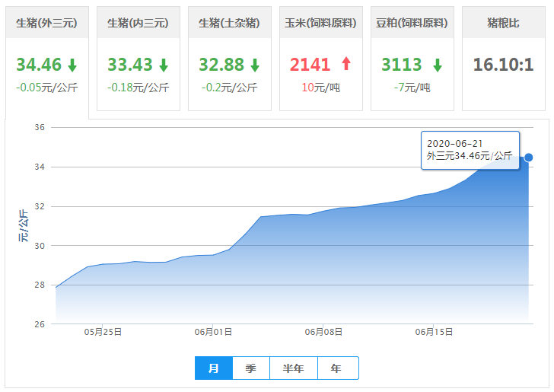Image resolution: width=554 pixels, height=392 pixels.
Task: Select the 生猪(外三元) tab
Action: 47,24
